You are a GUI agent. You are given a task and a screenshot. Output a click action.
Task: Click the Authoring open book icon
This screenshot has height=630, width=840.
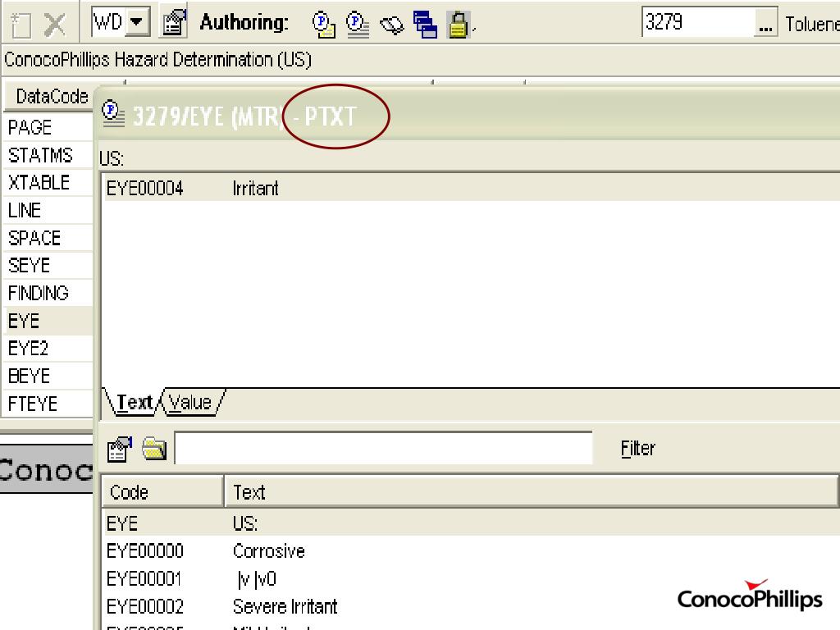(x=391, y=25)
